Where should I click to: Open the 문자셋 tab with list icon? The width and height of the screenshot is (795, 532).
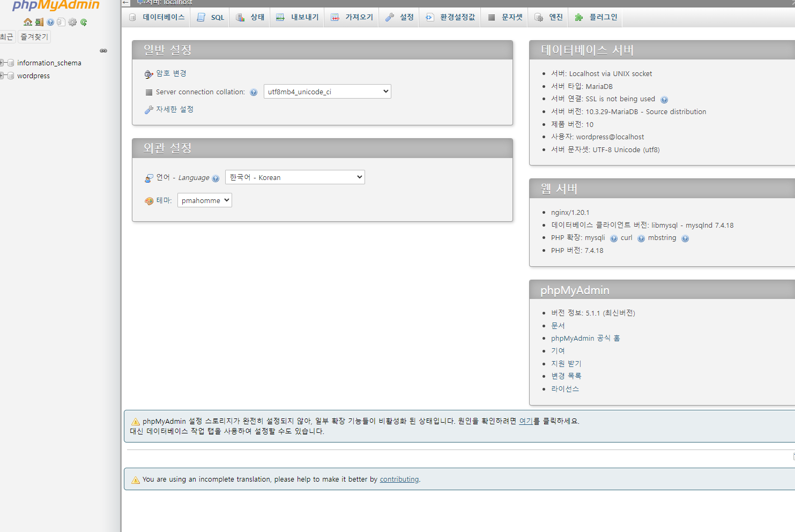(x=504, y=17)
